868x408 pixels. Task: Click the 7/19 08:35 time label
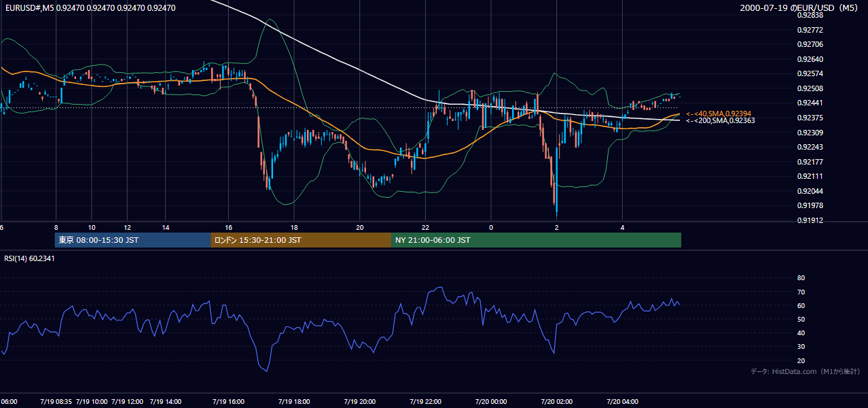click(x=56, y=402)
